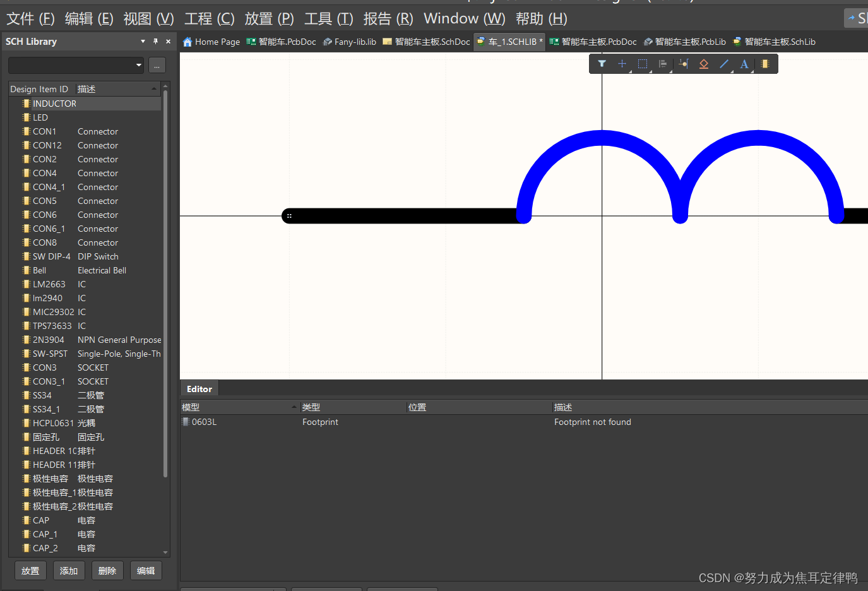Screen dimensions: 868x591
Task: Open the 工具 (T) menu
Action: (x=328, y=19)
